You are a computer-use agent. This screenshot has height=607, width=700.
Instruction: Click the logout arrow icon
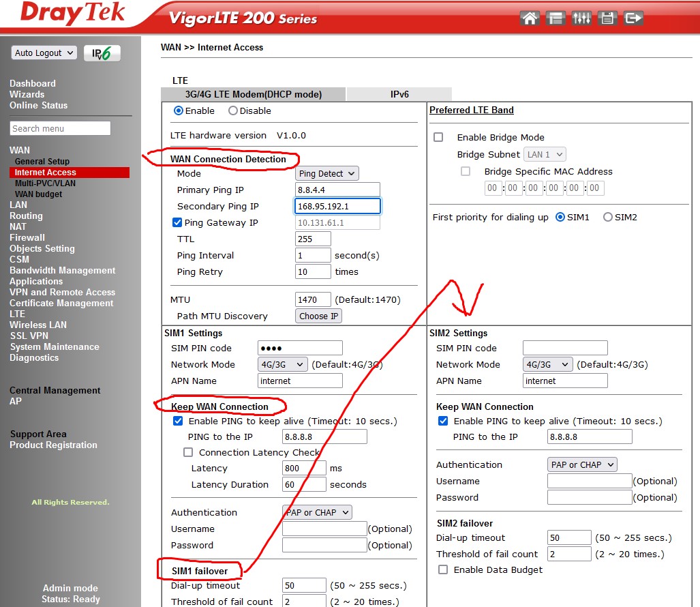coord(633,18)
